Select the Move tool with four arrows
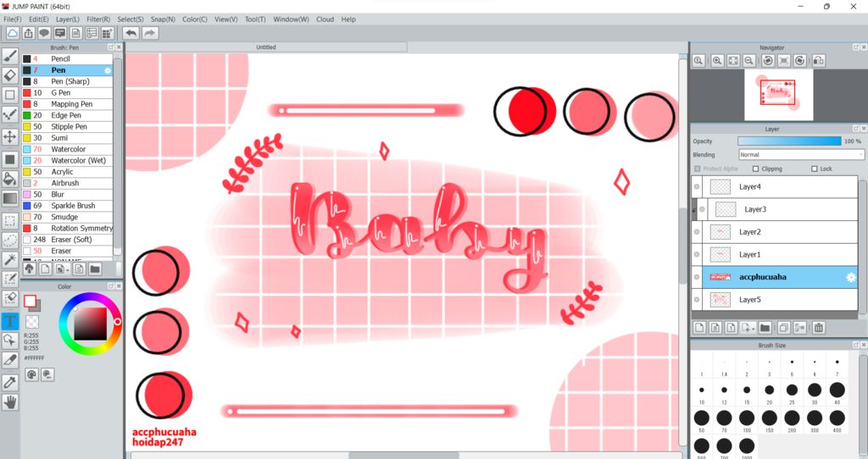868x459 pixels. point(10,136)
